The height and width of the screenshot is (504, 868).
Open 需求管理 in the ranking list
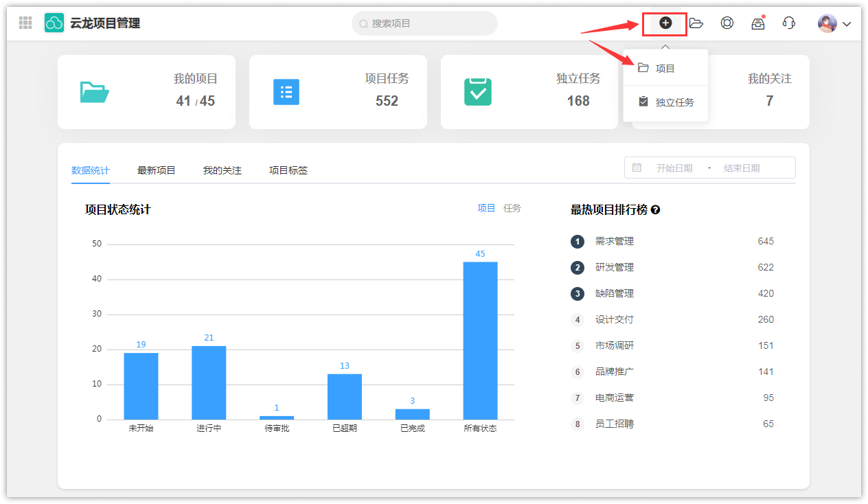[x=614, y=242]
